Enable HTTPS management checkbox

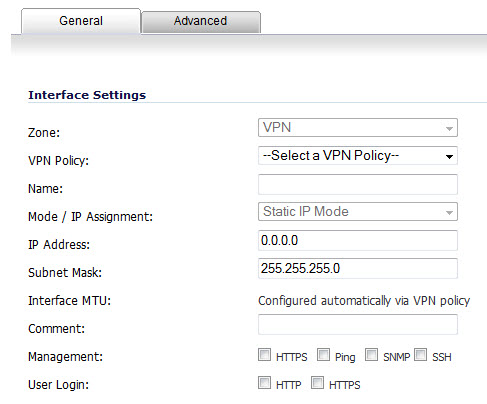coord(264,355)
